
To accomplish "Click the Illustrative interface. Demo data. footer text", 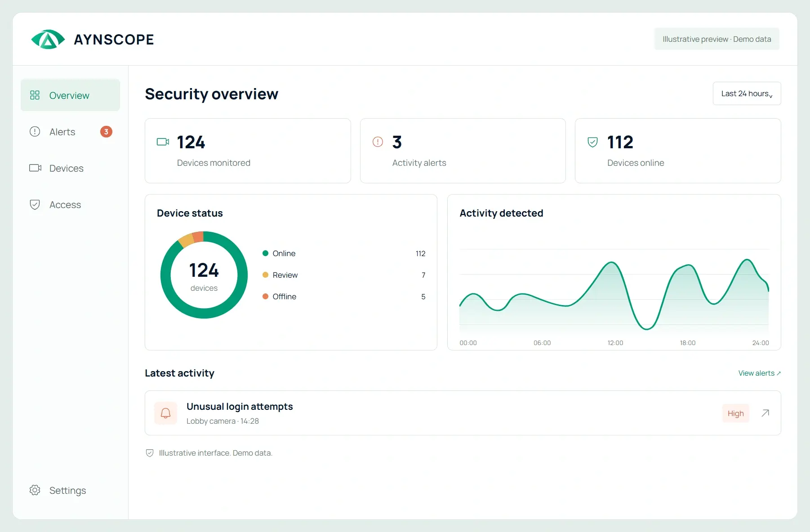I will click(215, 453).
